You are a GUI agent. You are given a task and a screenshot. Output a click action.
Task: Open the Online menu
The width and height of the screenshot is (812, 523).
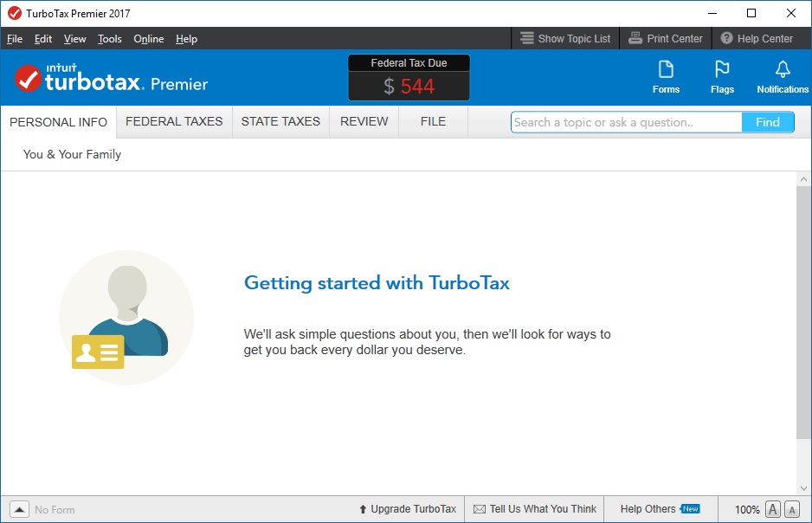149,39
